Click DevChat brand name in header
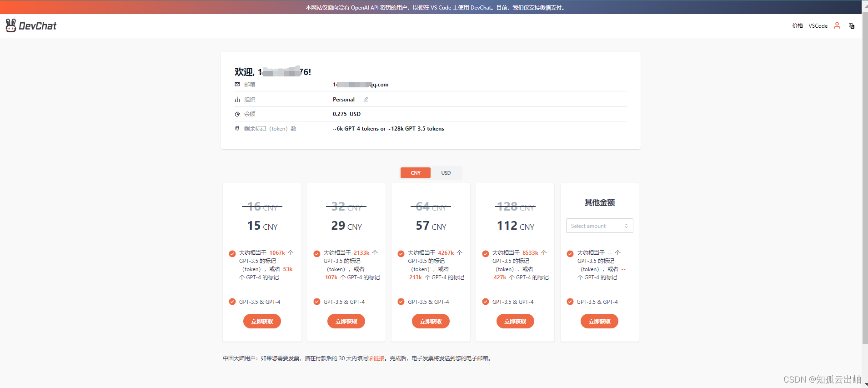 tap(38, 26)
